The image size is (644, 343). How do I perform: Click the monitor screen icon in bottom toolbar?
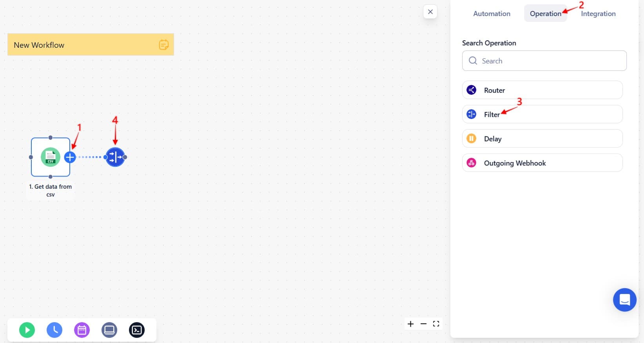[x=109, y=330]
